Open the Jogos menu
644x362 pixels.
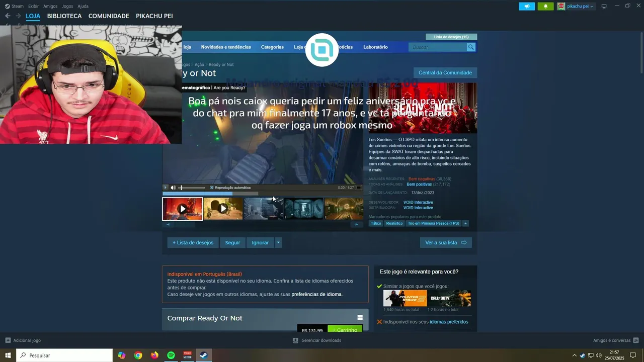pyautogui.click(x=67, y=6)
